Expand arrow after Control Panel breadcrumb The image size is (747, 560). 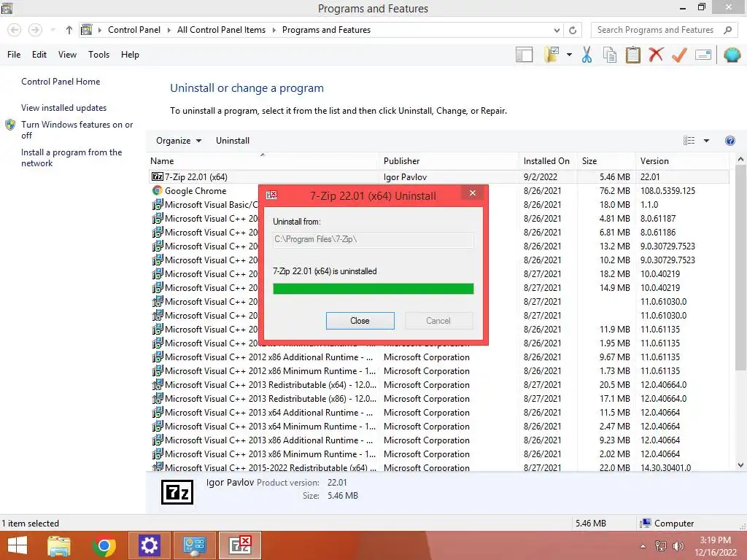[169, 30]
